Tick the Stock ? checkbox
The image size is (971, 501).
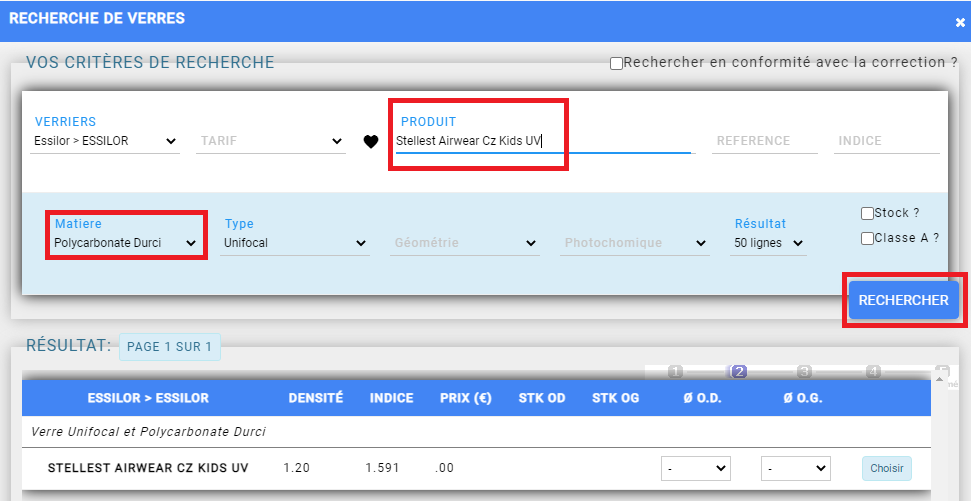point(867,214)
